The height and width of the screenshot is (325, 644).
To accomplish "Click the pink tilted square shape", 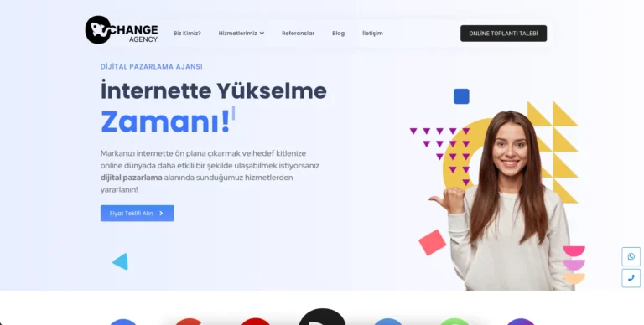I will (432, 243).
